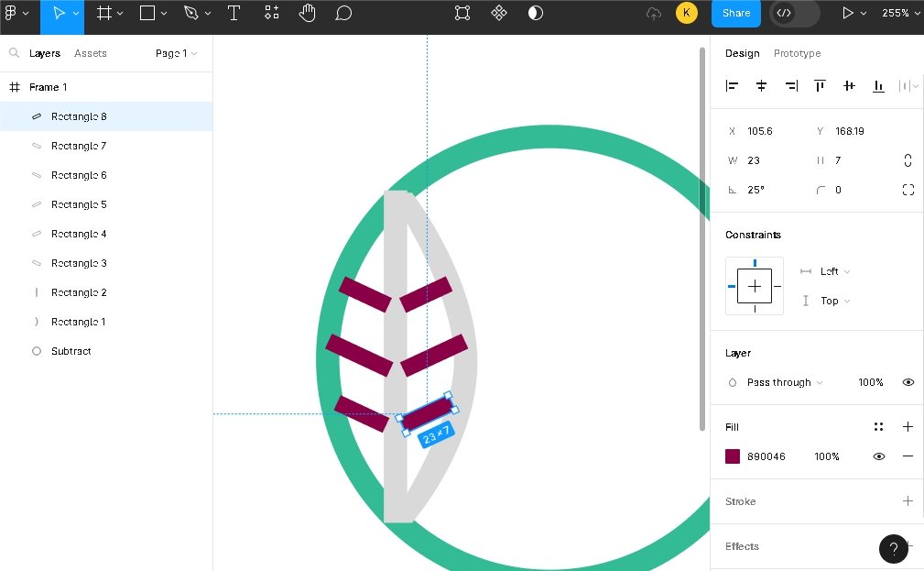Toggle fill visibility eye icon
The height and width of the screenshot is (571, 924).
click(878, 456)
